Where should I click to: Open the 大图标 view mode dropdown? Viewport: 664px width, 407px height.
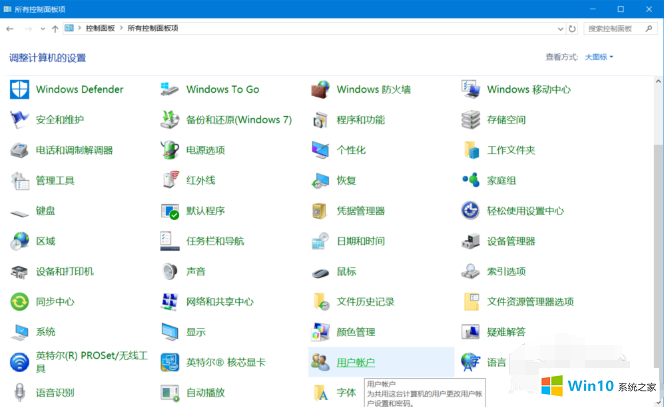click(x=599, y=57)
